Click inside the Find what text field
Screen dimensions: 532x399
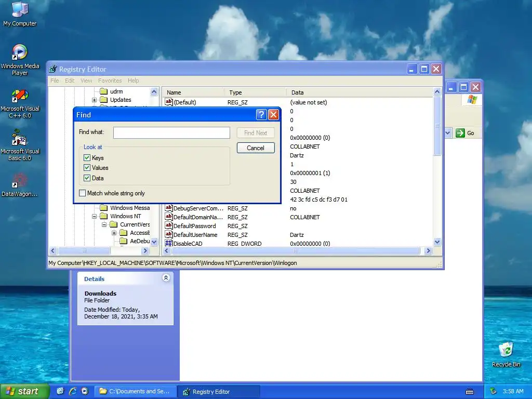[171, 132]
